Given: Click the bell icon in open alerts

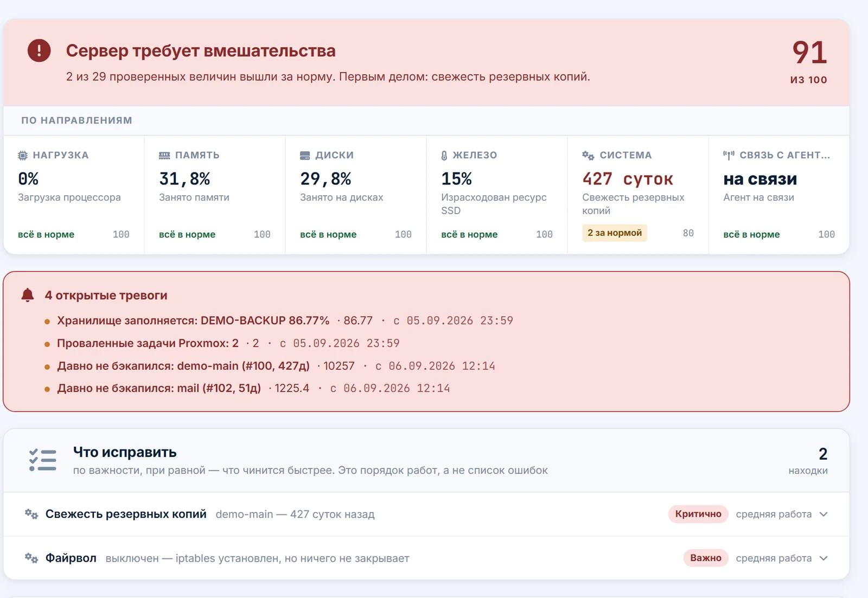Looking at the screenshot, I should click(x=28, y=295).
